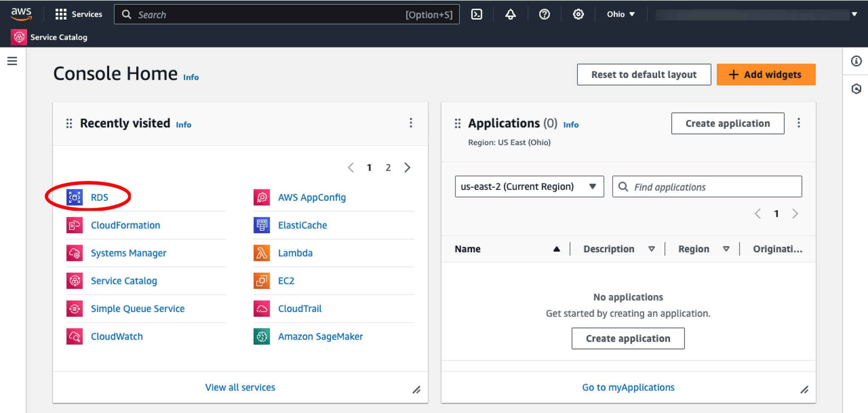Image resolution: width=868 pixels, height=413 pixels.
Task: Open the Info link beside Console Home
Action: pyautogui.click(x=191, y=77)
